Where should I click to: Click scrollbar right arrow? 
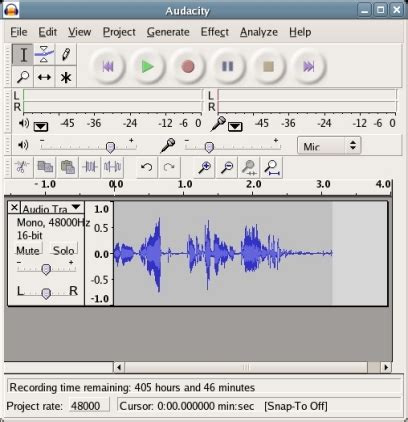tap(386, 367)
